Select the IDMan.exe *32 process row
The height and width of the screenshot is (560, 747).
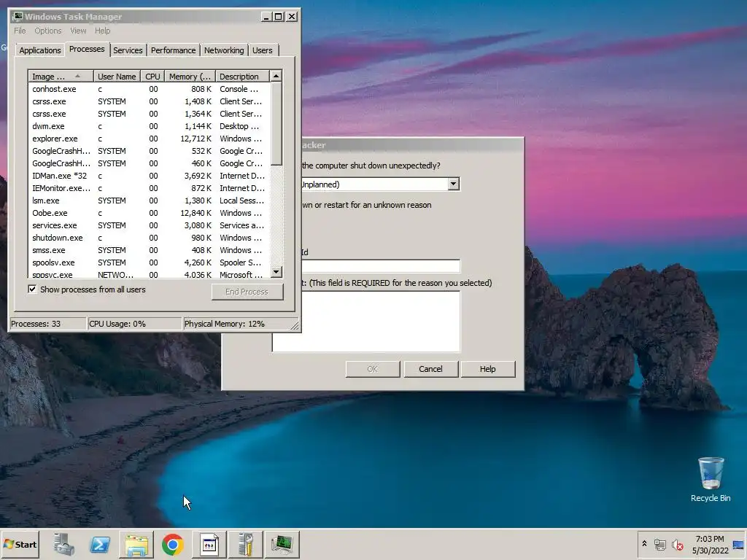[149, 176]
